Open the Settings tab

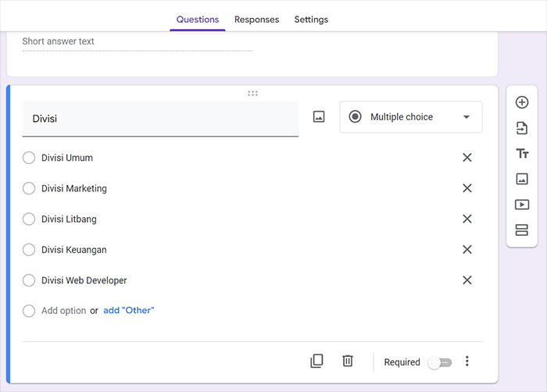pyautogui.click(x=311, y=20)
